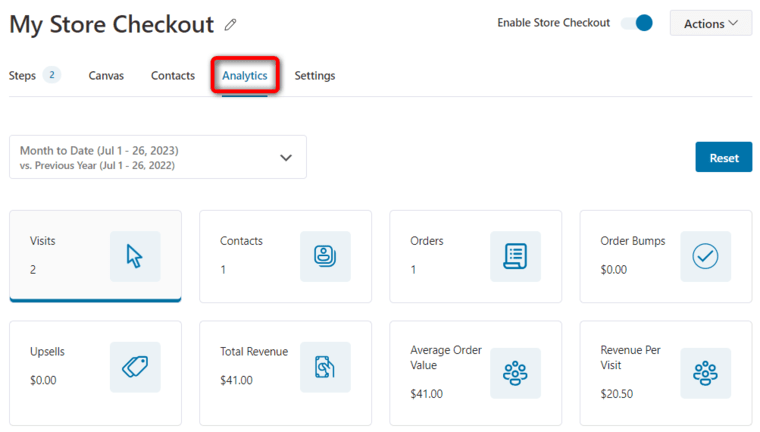Viewport: 760px width, 432px height.
Task: Toggle the Enable Store Checkout switch
Action: pyautogui.click(x=637, y=23)
